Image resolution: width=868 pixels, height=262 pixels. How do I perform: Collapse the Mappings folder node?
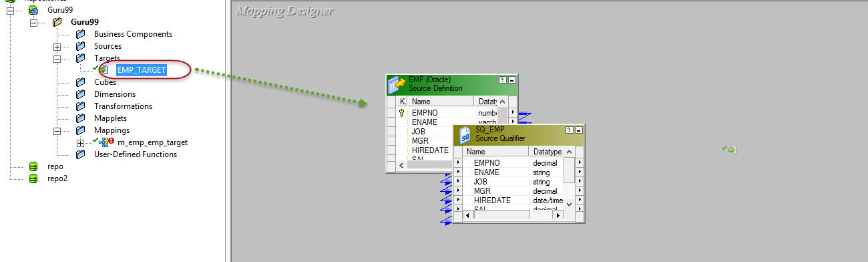(57, 131)
